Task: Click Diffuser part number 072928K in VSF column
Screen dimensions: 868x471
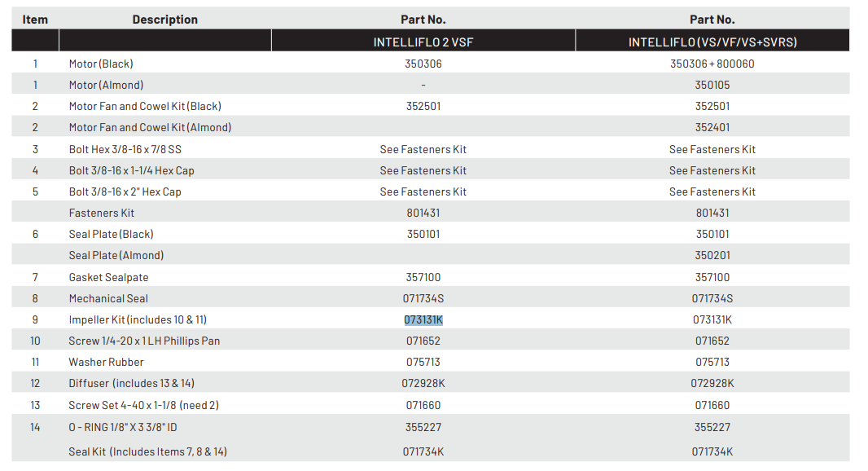Action: click(x=423, y=383)
